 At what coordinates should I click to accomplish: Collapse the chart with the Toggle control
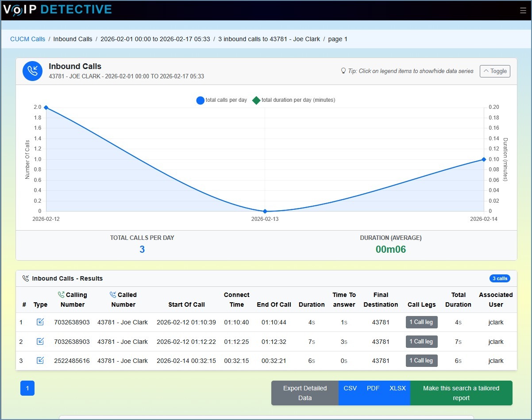coord(494,71)
